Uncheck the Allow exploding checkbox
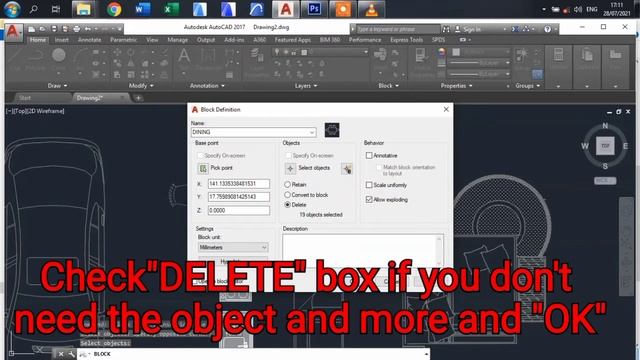 coord(369,200)
